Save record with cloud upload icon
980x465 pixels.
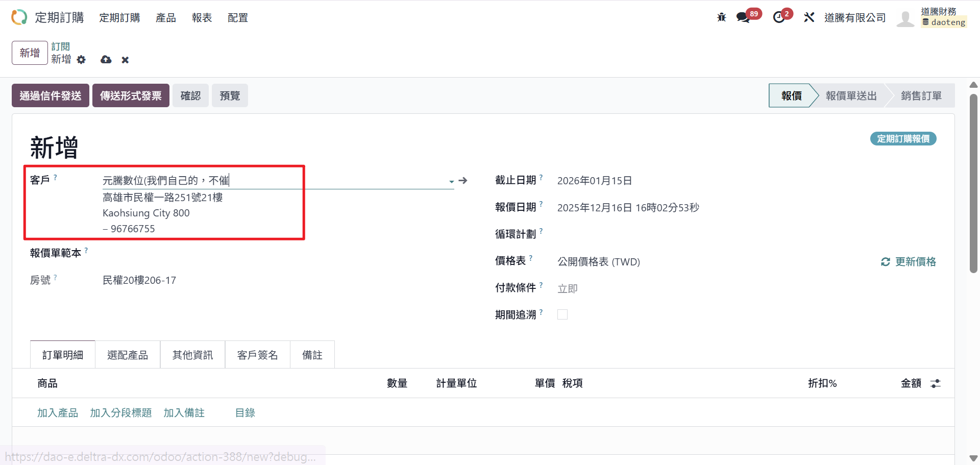[x=106, y=60]
